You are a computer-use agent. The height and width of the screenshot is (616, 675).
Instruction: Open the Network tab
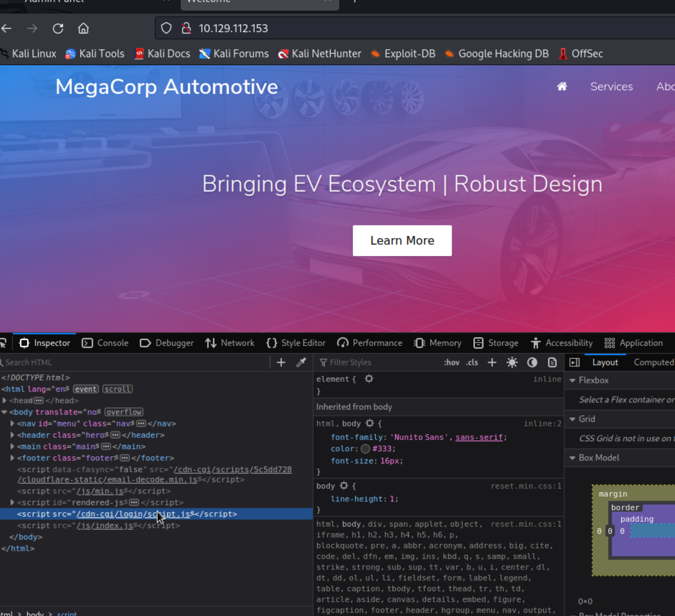230,343
